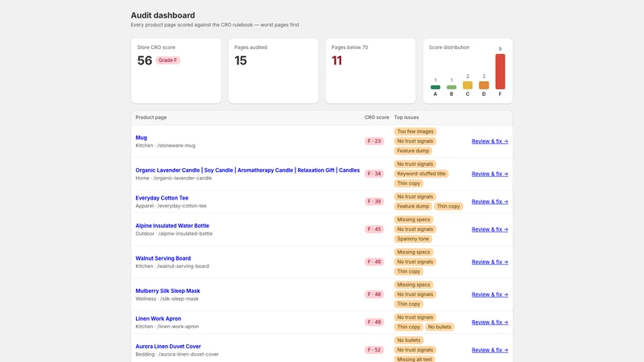Click Review & fix for the Mug row
Screen dimensions: 644x362
point(489,142)
